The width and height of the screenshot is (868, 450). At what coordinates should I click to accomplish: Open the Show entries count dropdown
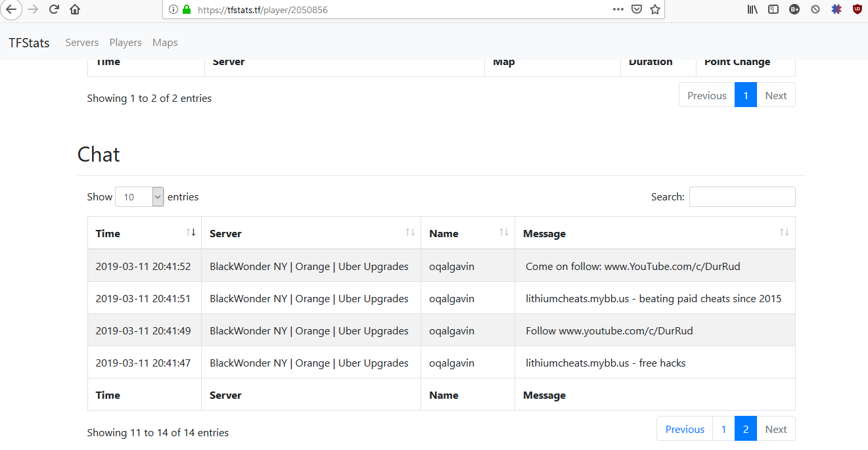pyautogui.click(x=139, y=197)
